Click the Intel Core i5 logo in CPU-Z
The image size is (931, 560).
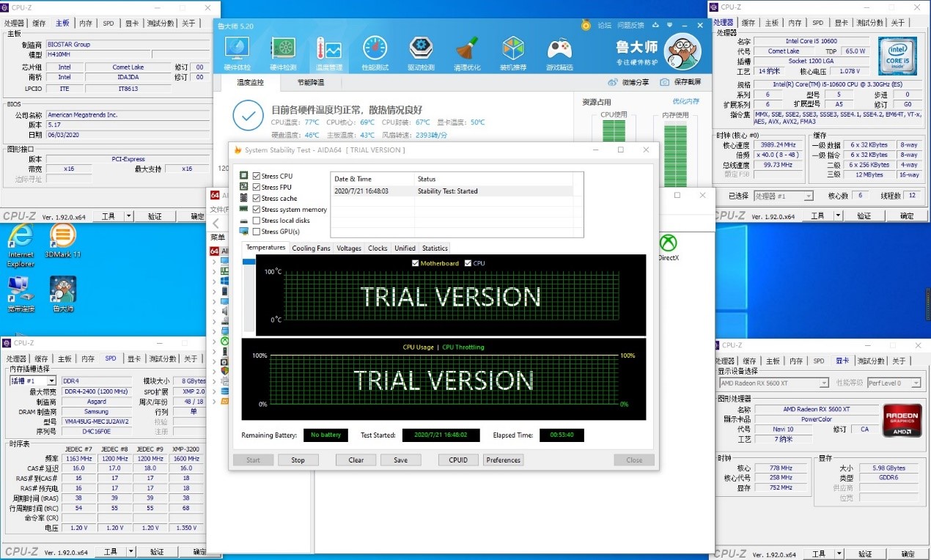click(898, 56)
